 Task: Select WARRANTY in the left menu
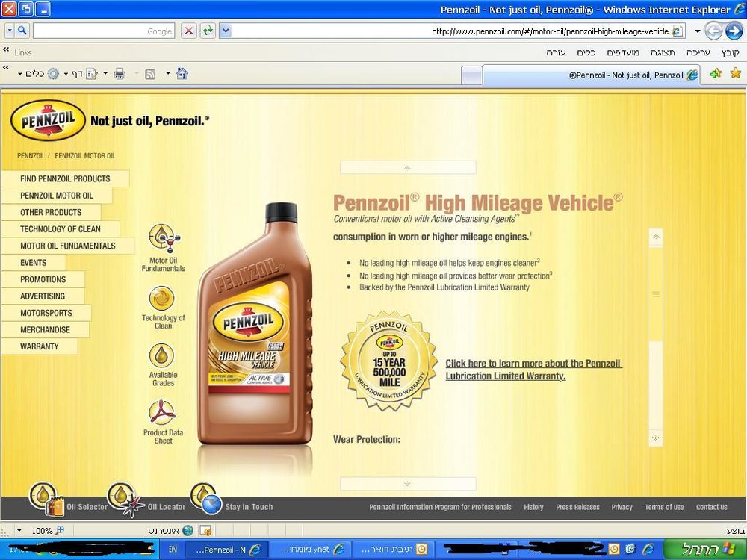pos(40,346)
